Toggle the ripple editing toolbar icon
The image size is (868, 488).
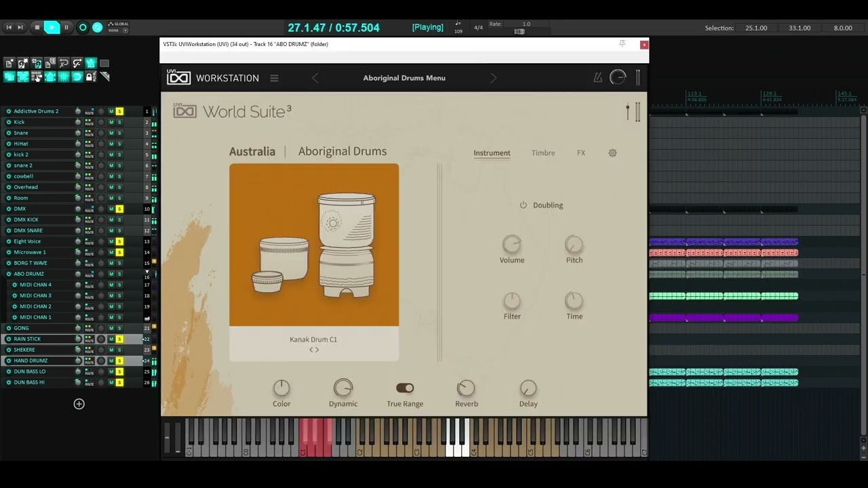[x=37, y=77]
